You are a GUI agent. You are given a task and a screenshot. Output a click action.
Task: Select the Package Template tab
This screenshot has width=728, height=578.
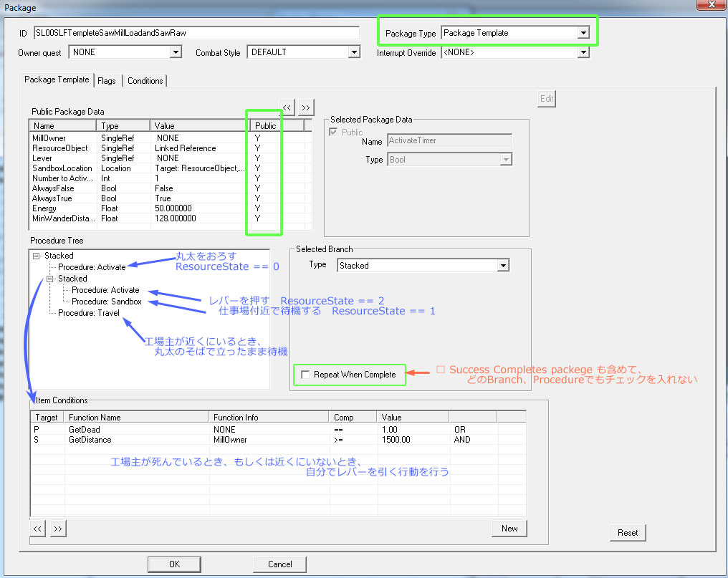point(57,80)
